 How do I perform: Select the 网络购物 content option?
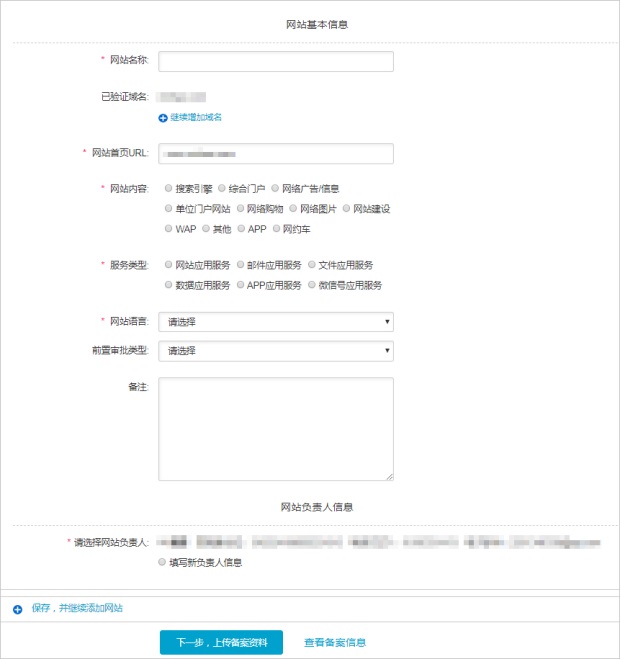tap(240, 209)
